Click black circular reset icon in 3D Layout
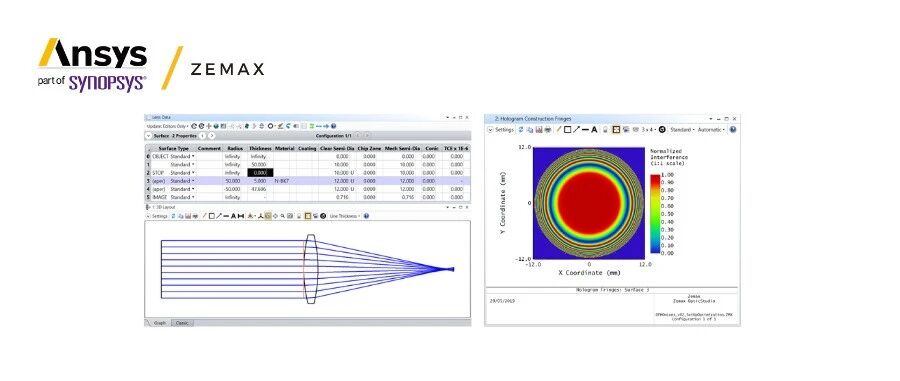This screenshot has height=381, width=900. point(323,216)
